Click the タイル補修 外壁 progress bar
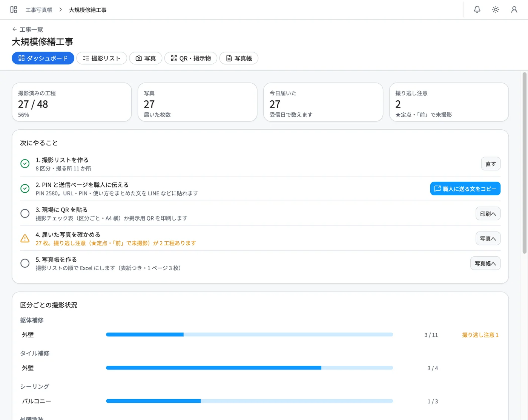The height and width of the screenshot is (420, 528). [x=249, y=368]
